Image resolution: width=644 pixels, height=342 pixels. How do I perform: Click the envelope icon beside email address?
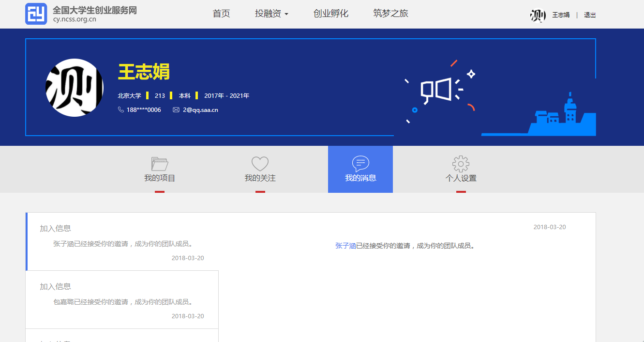(176, 110)
